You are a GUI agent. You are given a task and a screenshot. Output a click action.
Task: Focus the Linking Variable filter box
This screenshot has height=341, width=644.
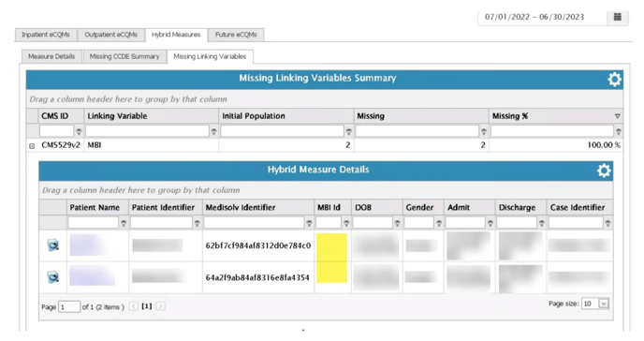point(147,131)
